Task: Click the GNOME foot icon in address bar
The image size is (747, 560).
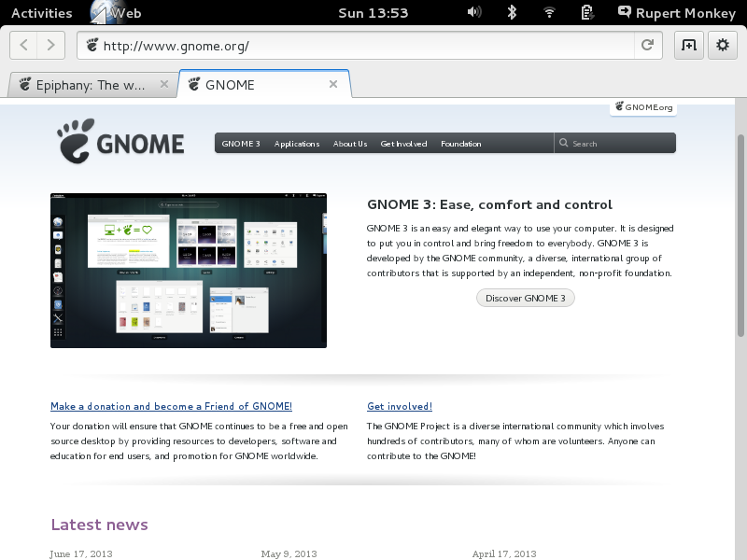Action: 92,46
